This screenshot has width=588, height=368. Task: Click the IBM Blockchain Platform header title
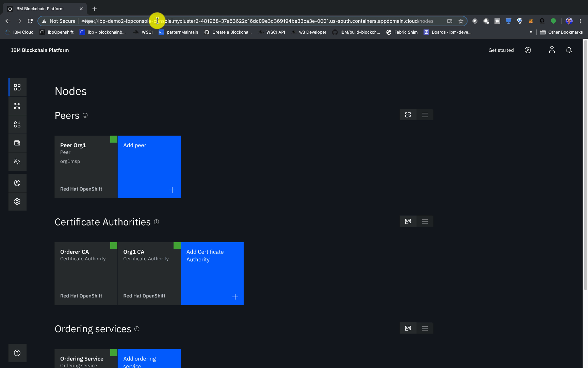click(40, 50)
